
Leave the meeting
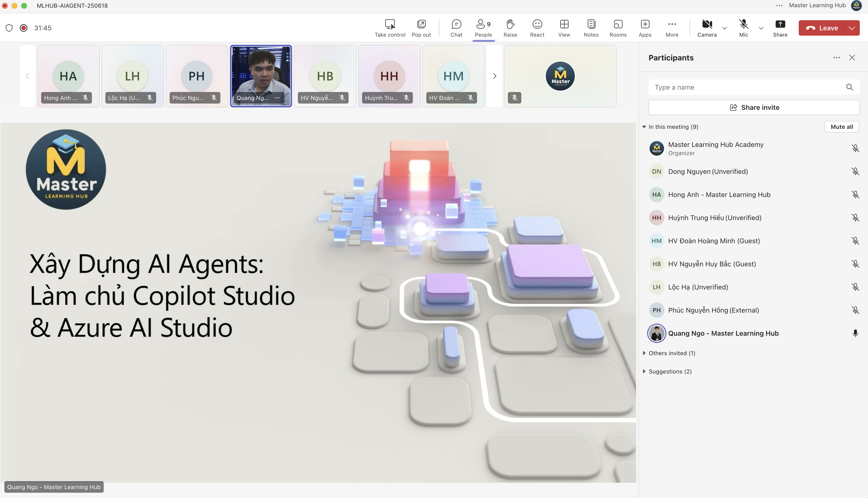(822, 28)
